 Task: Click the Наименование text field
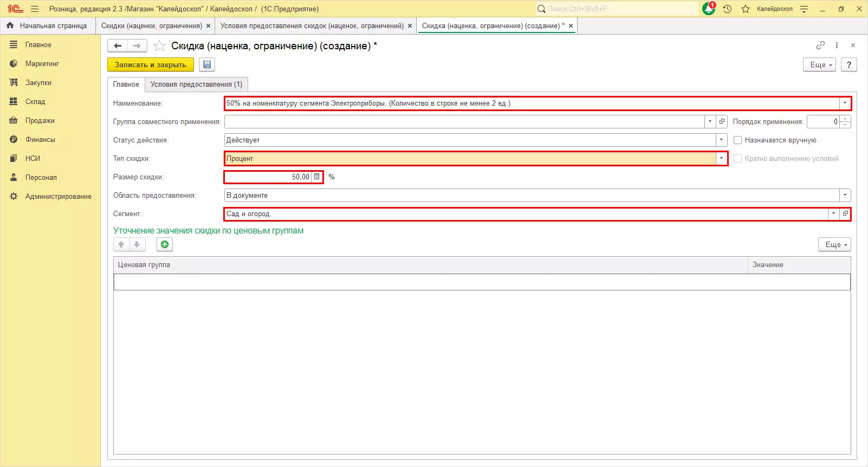pos(533,103)
